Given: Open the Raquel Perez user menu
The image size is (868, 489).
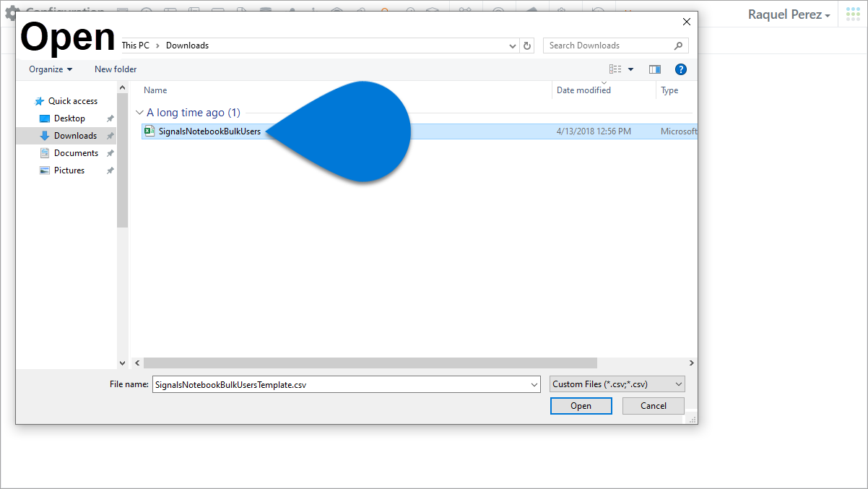Looking at the screenshot, I should (789, 14).
